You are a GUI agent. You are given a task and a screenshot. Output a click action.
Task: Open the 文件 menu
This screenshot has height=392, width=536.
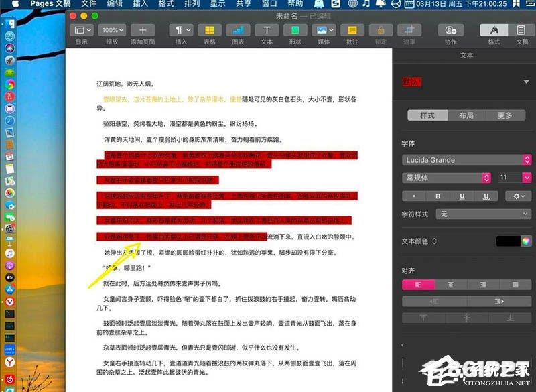[89, 4]
